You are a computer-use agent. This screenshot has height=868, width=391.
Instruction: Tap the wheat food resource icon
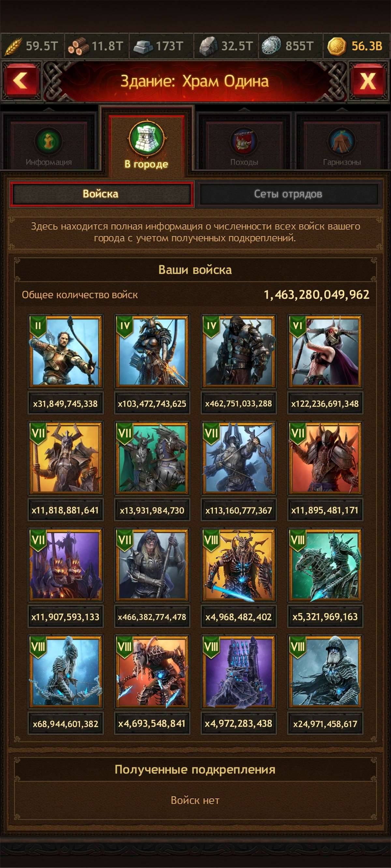[x=13, y=46]
